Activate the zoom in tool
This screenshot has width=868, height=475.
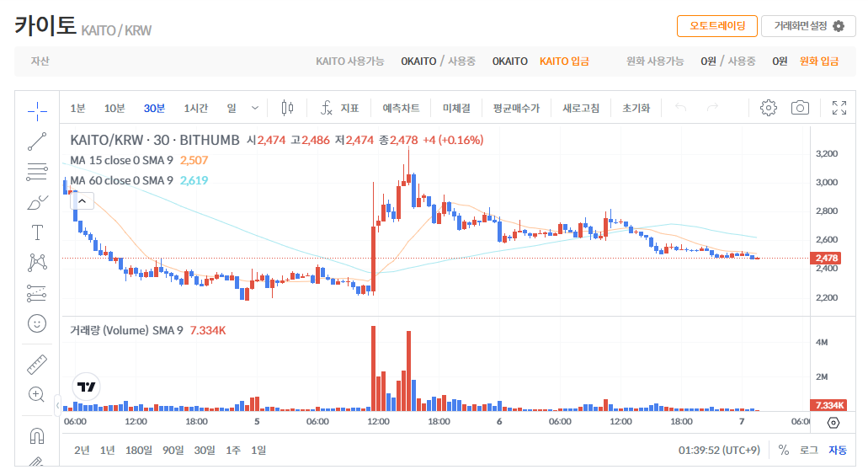[37, 394]
